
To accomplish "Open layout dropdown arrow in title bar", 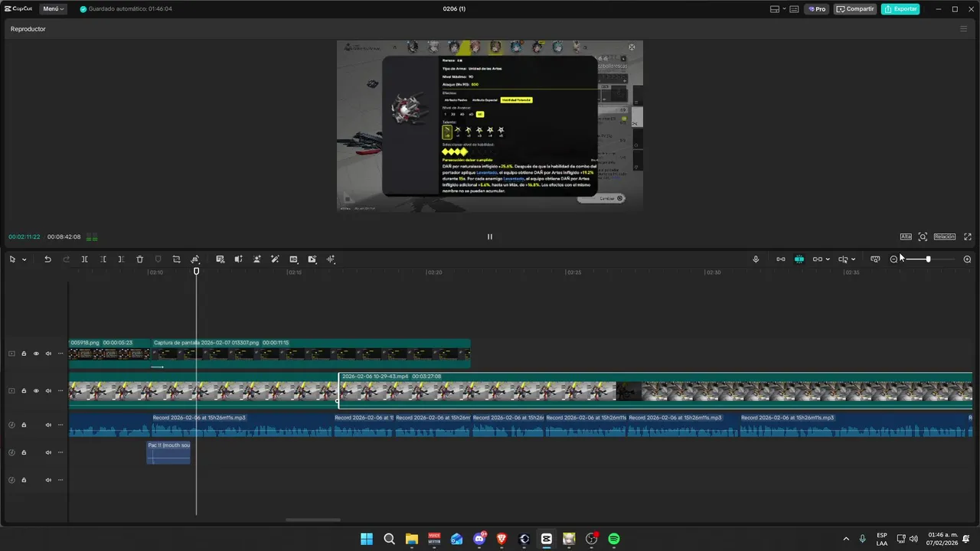I will click(x=784, y=9).
